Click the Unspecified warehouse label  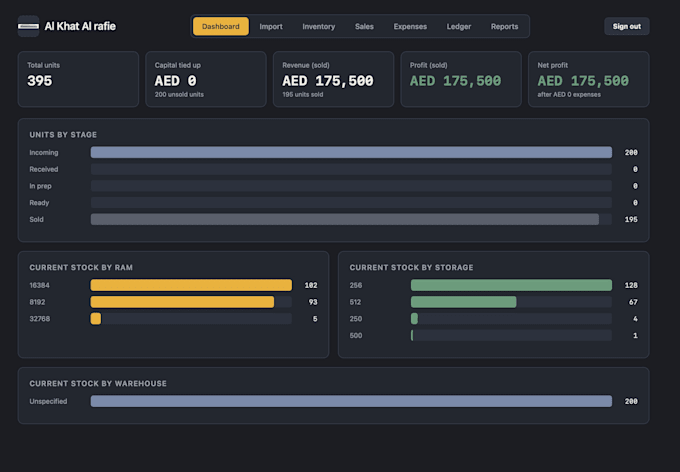pyautogui.click(x=48, y=401)
